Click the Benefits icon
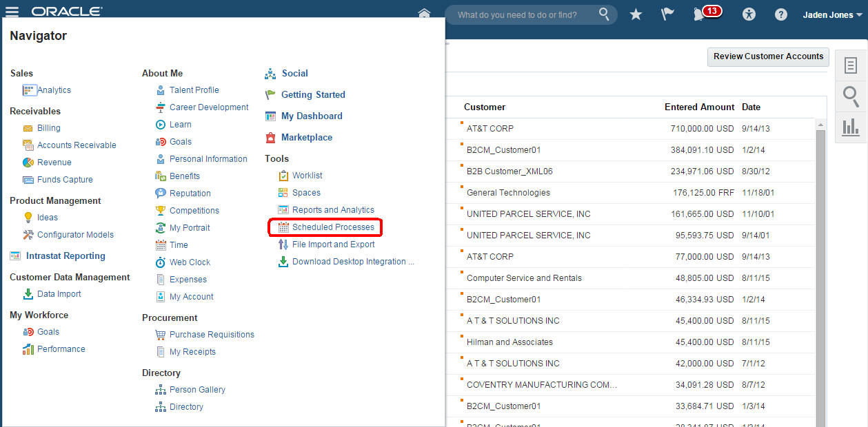This screenshot has width=868, height=427. point(161,176)
